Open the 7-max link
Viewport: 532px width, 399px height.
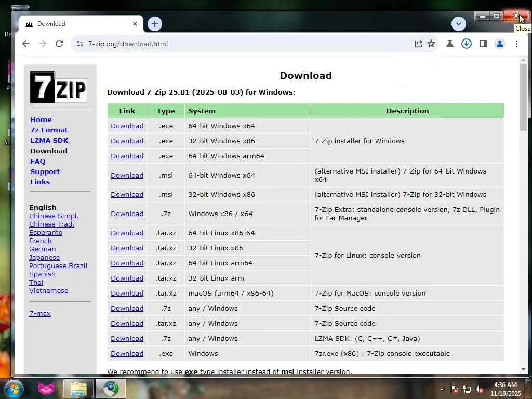40,313
